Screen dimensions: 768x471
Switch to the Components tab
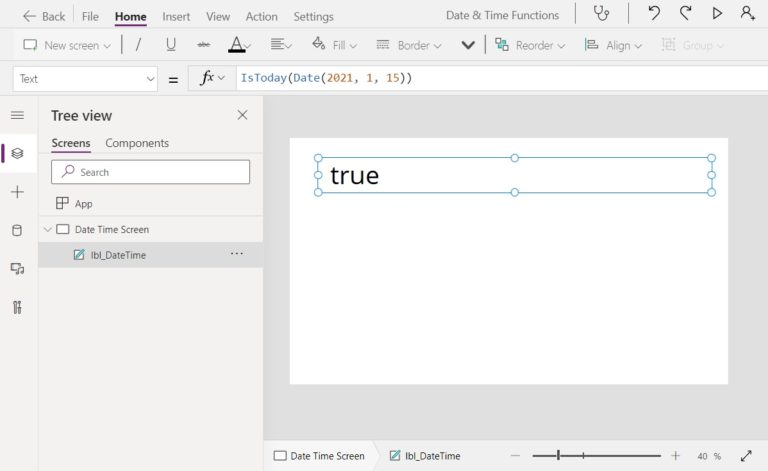pyautogui.click(x=137, y=143)
